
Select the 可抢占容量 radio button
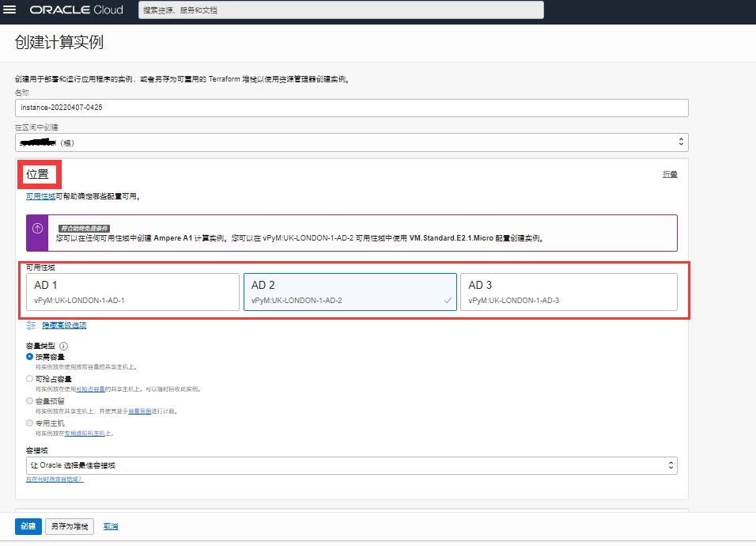[x=29, y=379]
